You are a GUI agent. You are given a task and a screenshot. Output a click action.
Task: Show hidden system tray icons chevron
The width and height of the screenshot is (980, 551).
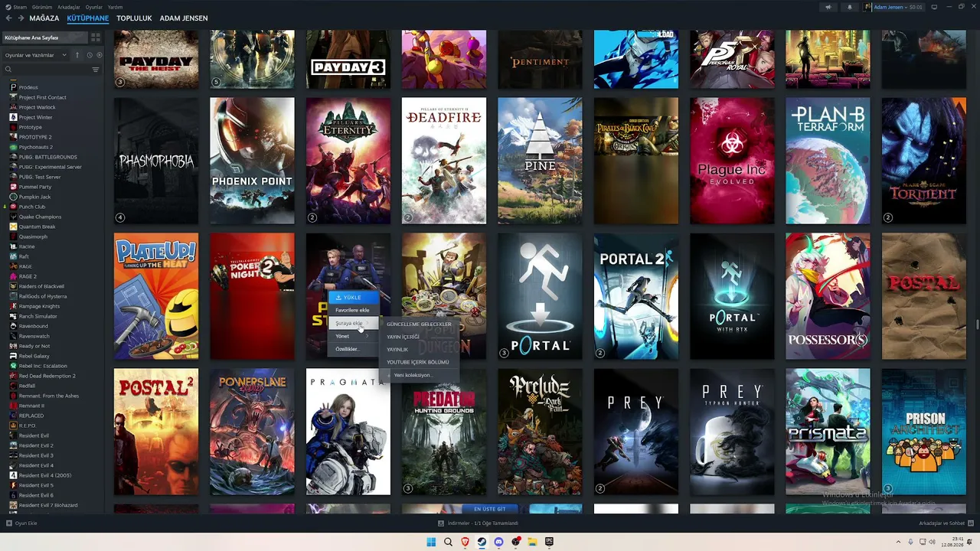click(899, 542)
